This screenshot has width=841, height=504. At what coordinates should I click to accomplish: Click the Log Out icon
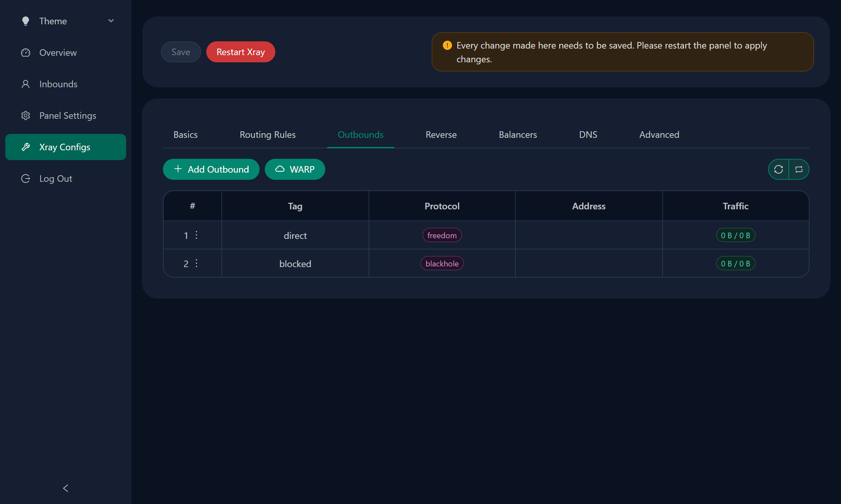tap(26, 178)
